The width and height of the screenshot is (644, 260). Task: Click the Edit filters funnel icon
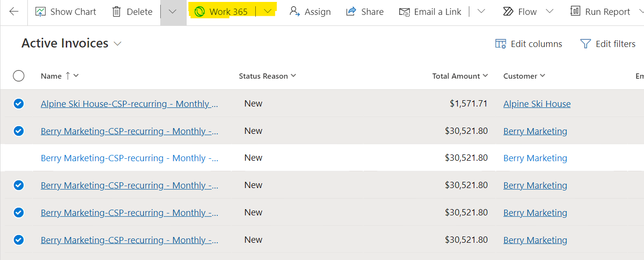point(585,44)
